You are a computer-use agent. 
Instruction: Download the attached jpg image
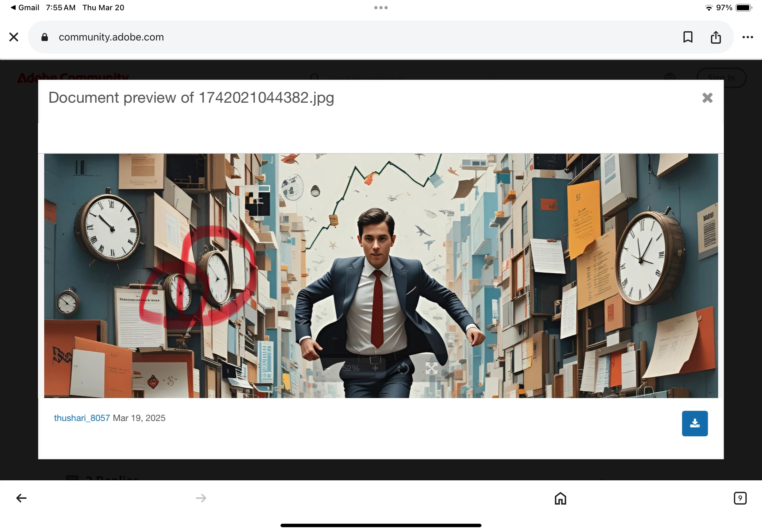695,423
